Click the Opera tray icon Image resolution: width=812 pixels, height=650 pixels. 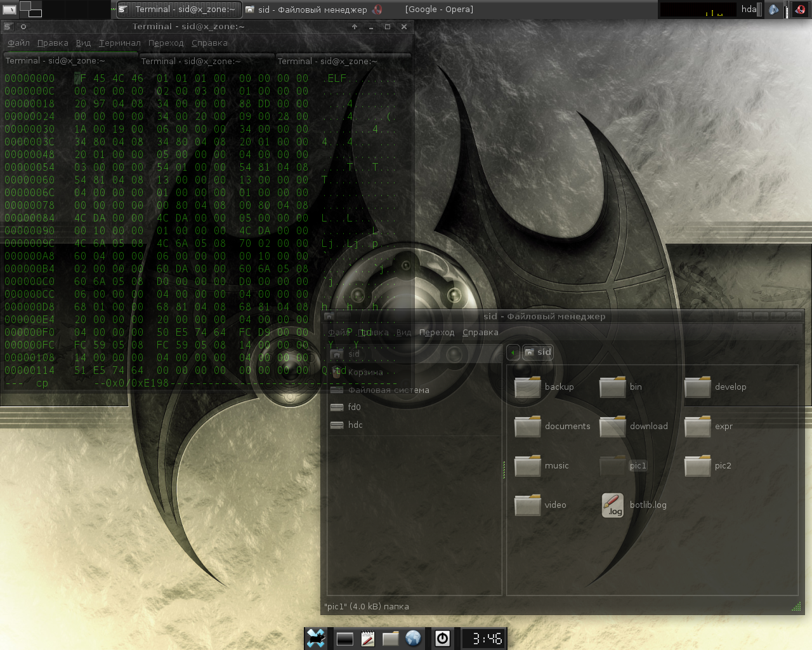click(800, 10)
